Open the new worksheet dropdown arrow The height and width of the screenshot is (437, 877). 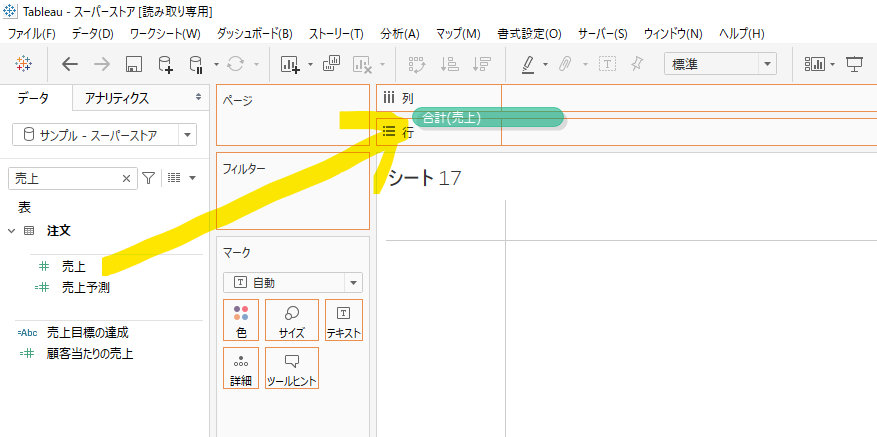click(x=310, y=64)
